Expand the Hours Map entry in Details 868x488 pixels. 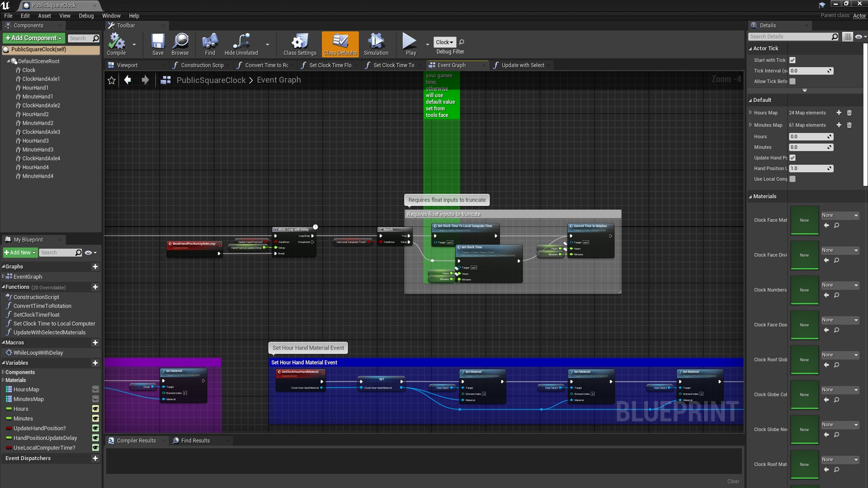[x=750, y=113]
